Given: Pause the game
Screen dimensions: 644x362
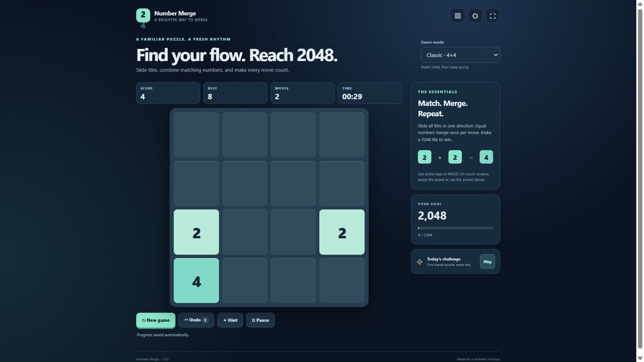Looking at the screenshot, I should [x=260, y=320].
